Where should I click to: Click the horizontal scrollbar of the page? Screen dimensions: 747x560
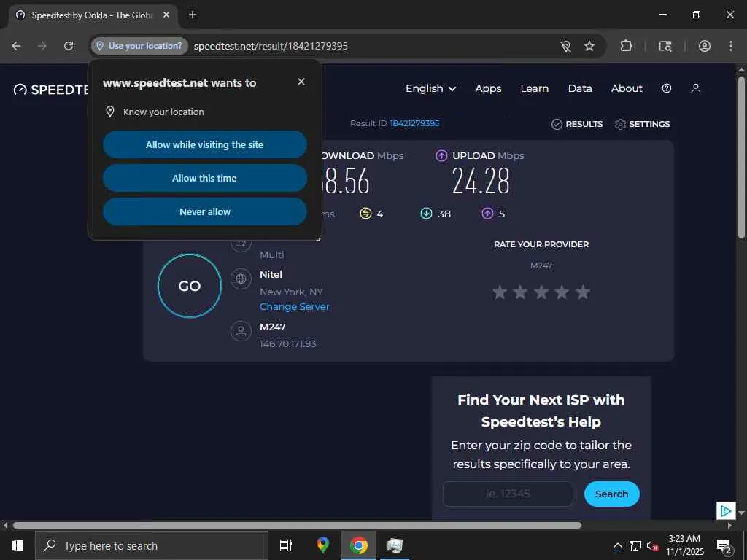click(x=297, y=525)
